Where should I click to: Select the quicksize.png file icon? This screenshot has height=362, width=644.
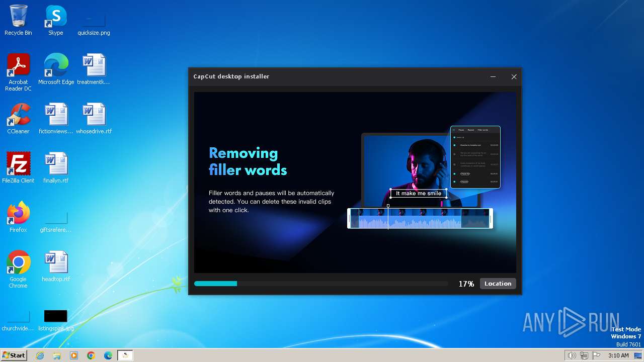point(94,20)
